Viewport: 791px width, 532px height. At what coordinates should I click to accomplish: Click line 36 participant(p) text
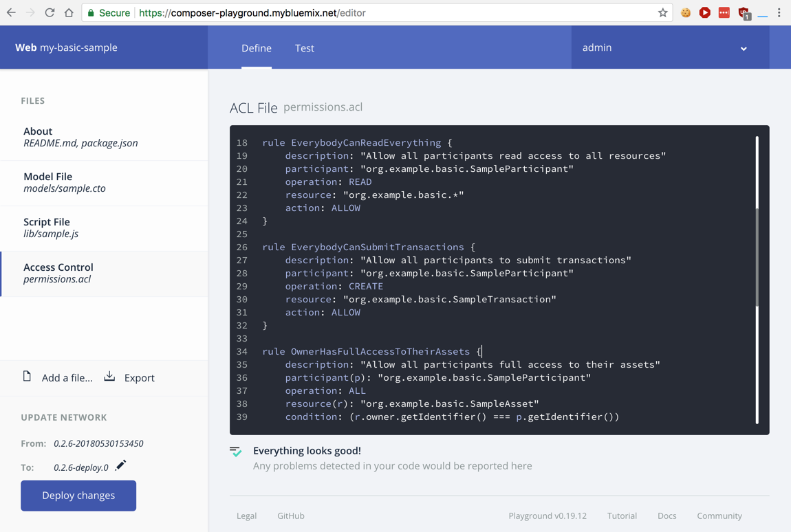click(438, 377)
